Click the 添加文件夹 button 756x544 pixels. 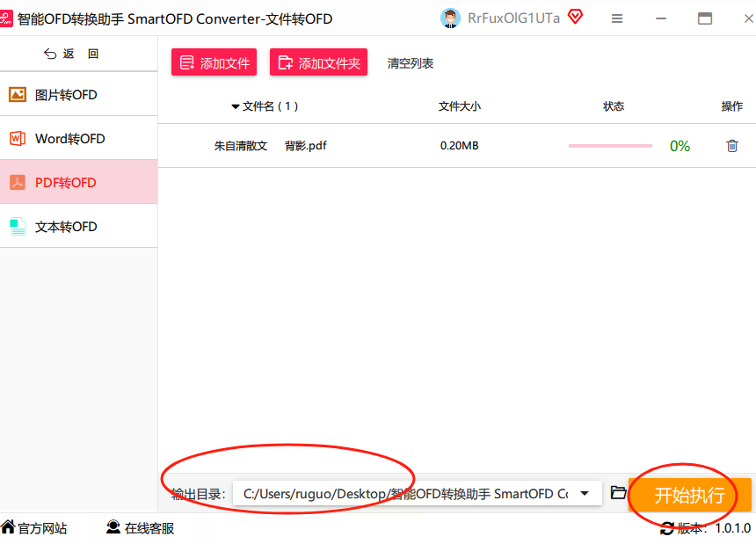point(319,62)
